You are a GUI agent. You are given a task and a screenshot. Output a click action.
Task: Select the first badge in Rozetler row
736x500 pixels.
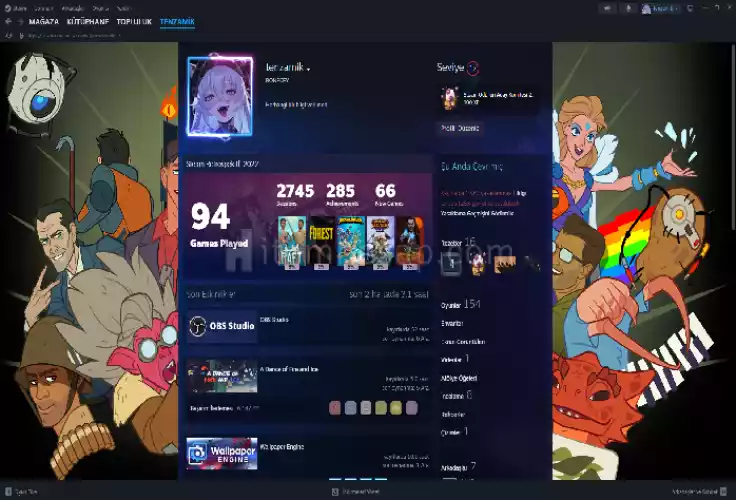pyautogui.click(x=451, y=264)
